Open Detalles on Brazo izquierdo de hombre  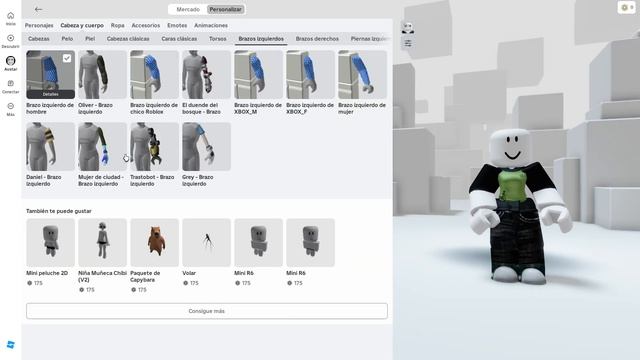click(51, 94)
